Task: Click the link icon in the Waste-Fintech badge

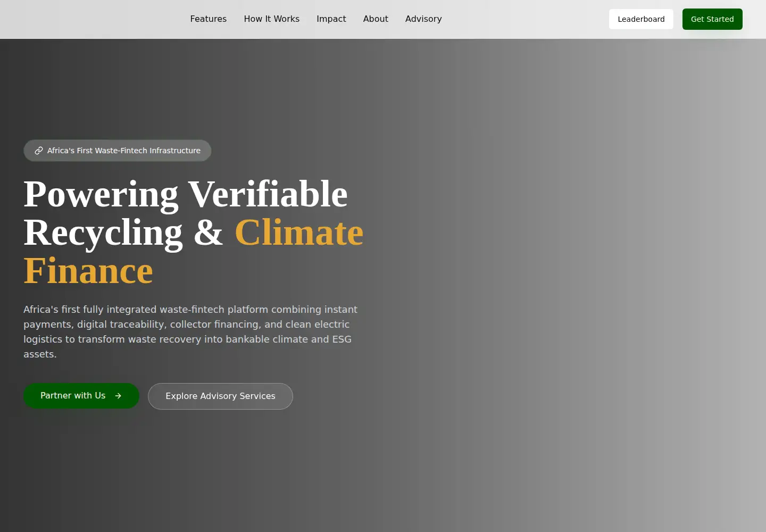Action: (x=39, y=151)
